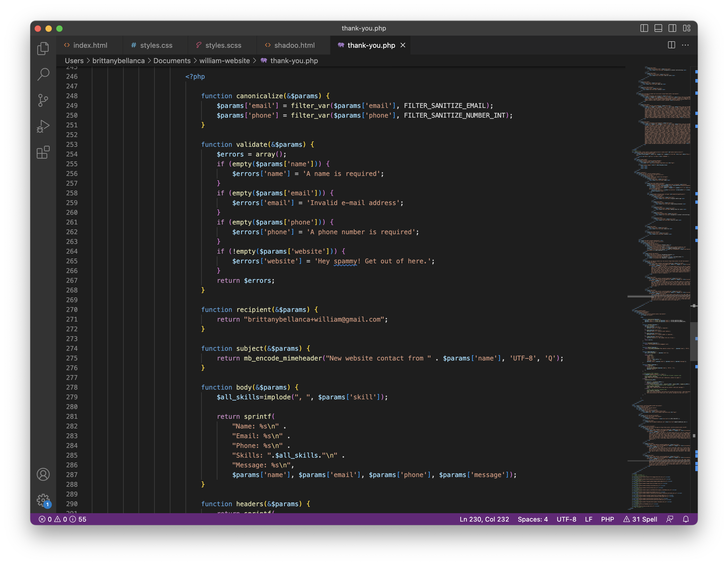728x565 pixels.
Task: Open the editor More Actions ellipsis
Action: tap(685, 45)
